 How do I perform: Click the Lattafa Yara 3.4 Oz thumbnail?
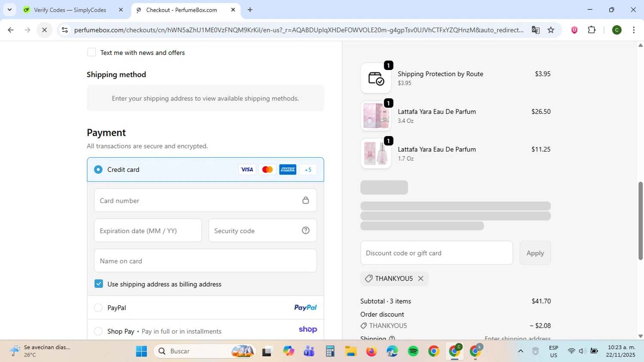pos(376,116)
